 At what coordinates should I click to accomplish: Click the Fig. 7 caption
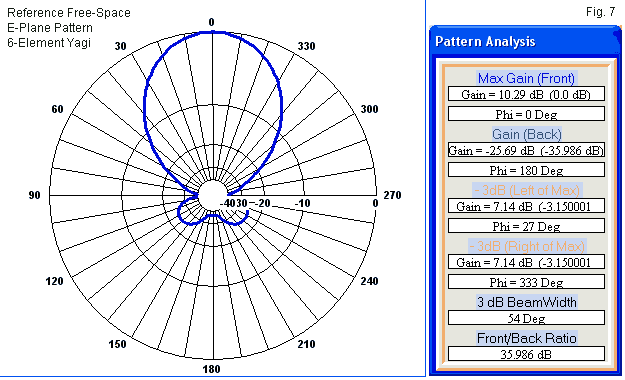(600, 12)
